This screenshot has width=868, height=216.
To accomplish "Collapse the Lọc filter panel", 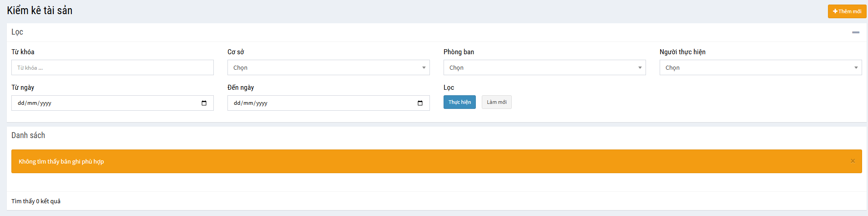I will point(855,32).
